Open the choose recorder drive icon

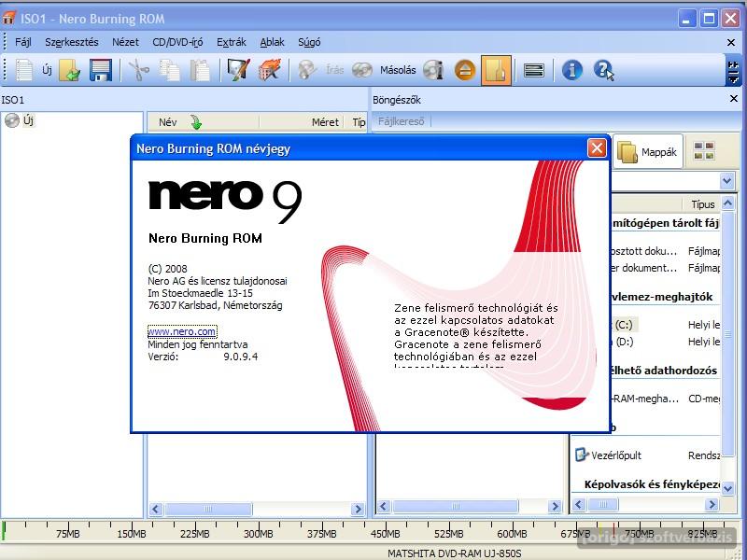tap(533, 71)
